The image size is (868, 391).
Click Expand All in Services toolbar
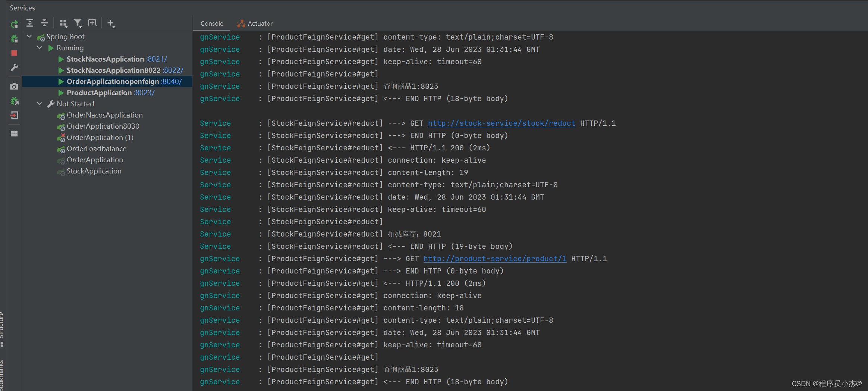(x=30, y=23)
